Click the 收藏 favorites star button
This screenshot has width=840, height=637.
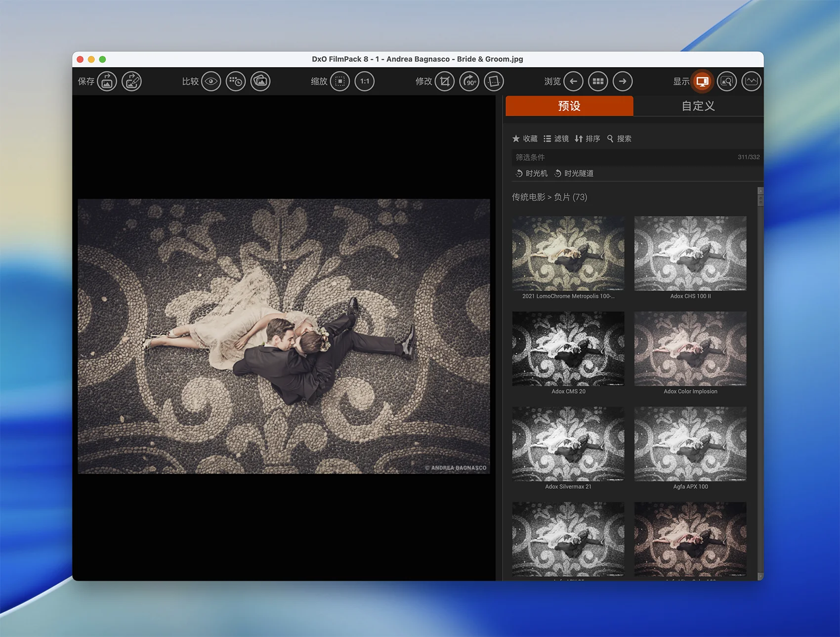(x=525, y=139)
